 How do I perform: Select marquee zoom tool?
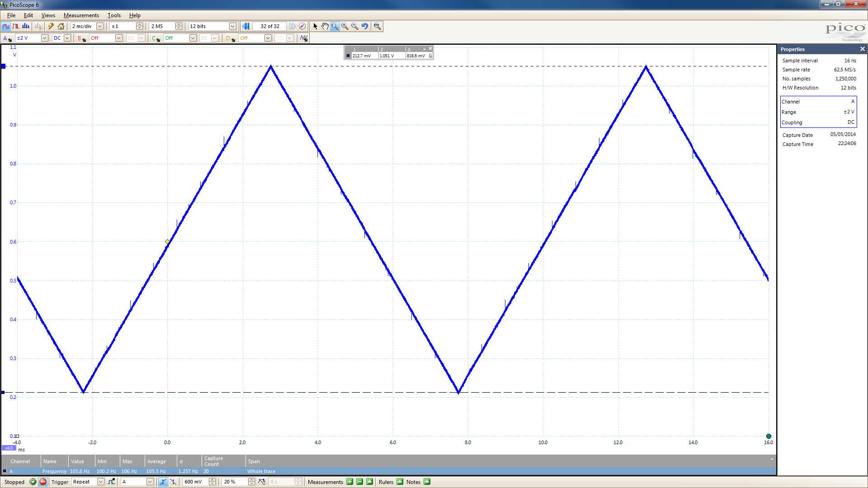pos(335,26)
